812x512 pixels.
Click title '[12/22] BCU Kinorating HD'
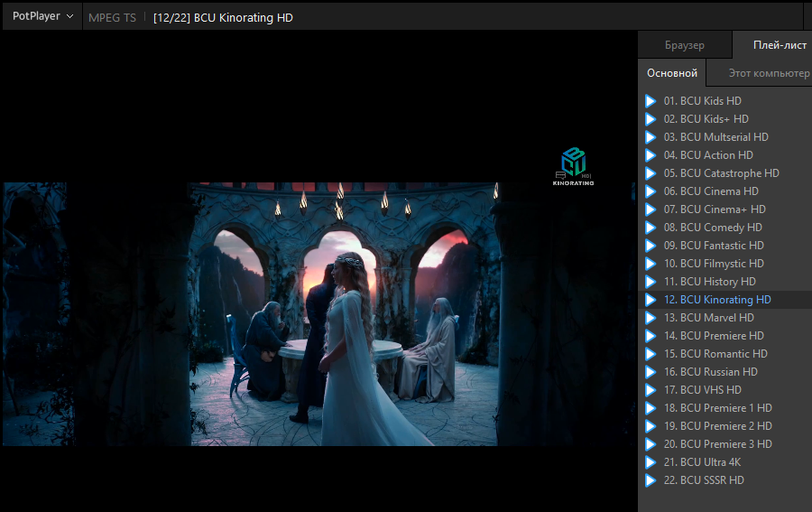click(223, 18)
